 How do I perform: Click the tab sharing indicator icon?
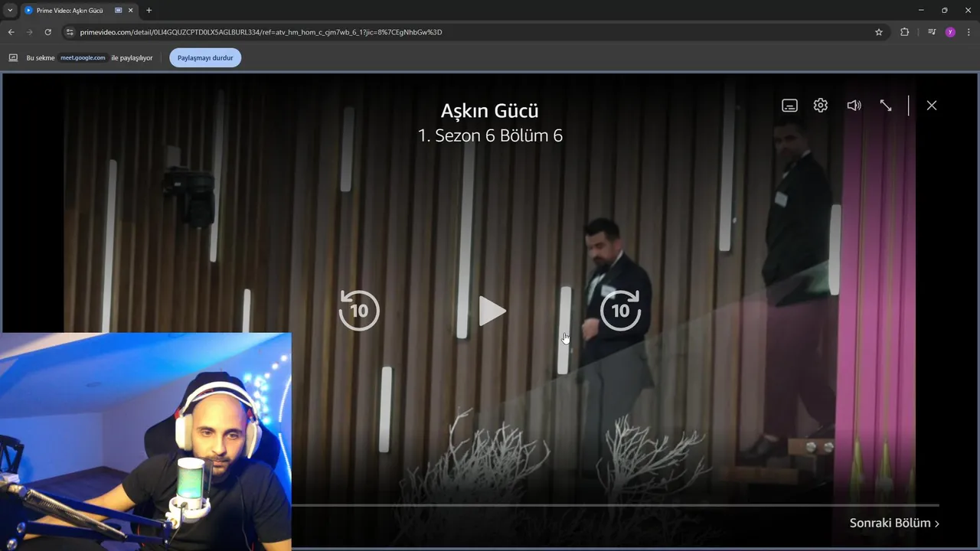click(x=119, y=11)
